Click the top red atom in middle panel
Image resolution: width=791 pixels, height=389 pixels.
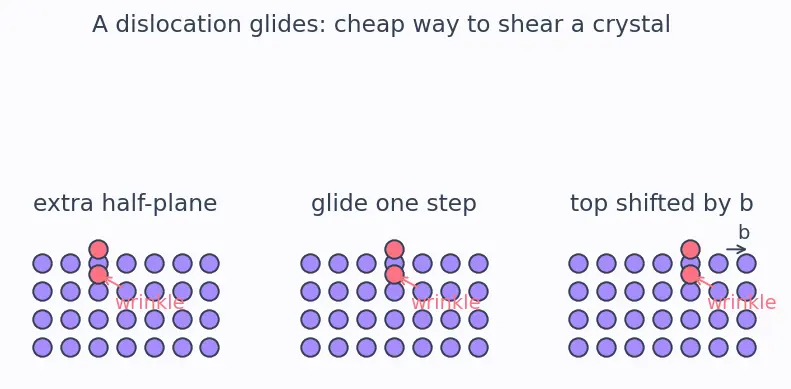pyautogui.click(x=394, y=249)
